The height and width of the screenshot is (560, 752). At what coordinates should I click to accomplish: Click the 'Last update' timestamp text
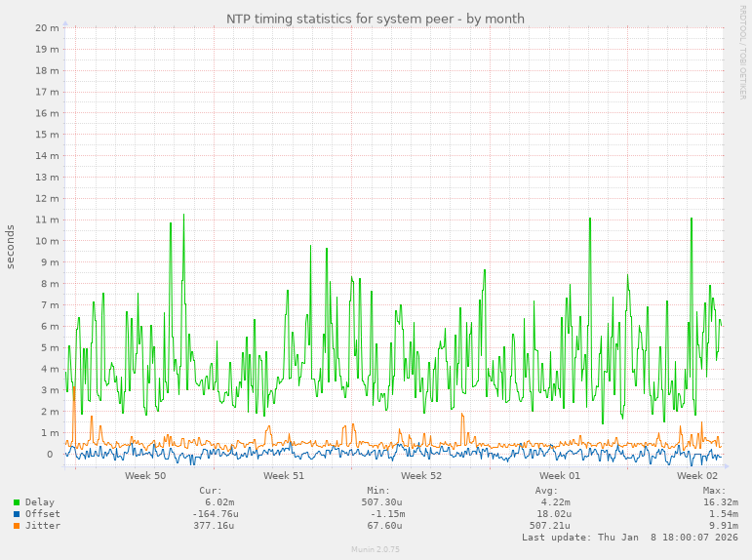coord(630,537)
